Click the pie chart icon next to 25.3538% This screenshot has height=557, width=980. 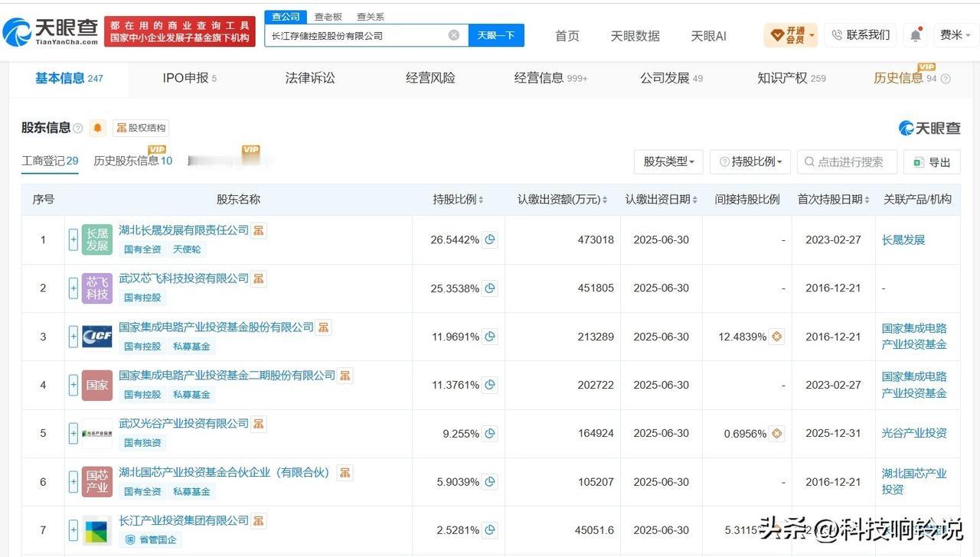[x=490, y=288]
